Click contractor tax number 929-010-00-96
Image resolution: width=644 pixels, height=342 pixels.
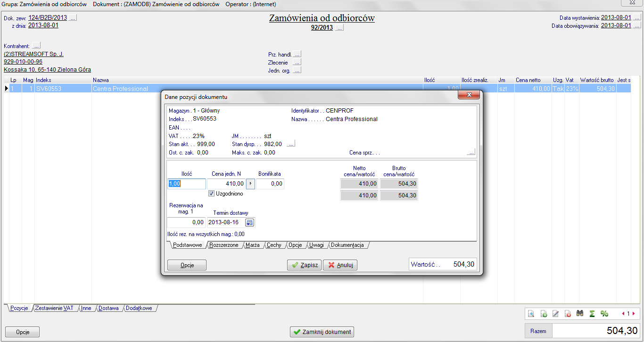coord(23,62)
